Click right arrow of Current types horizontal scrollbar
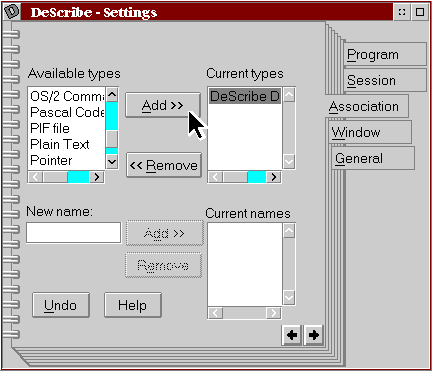 (274, 177)
